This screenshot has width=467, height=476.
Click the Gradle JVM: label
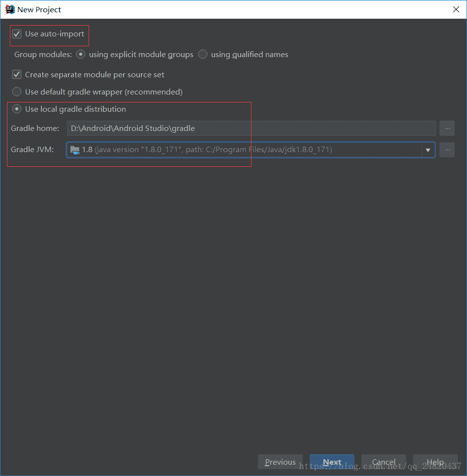pos(32,150)
